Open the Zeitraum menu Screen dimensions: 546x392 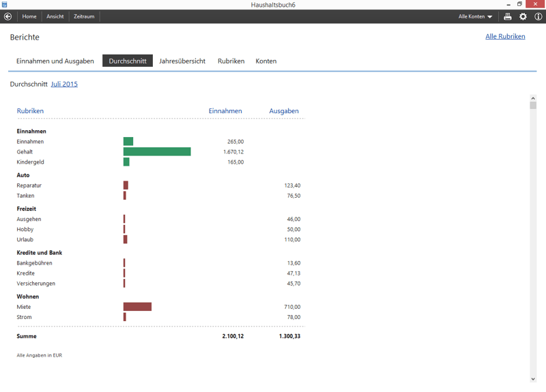coord(84,16)
